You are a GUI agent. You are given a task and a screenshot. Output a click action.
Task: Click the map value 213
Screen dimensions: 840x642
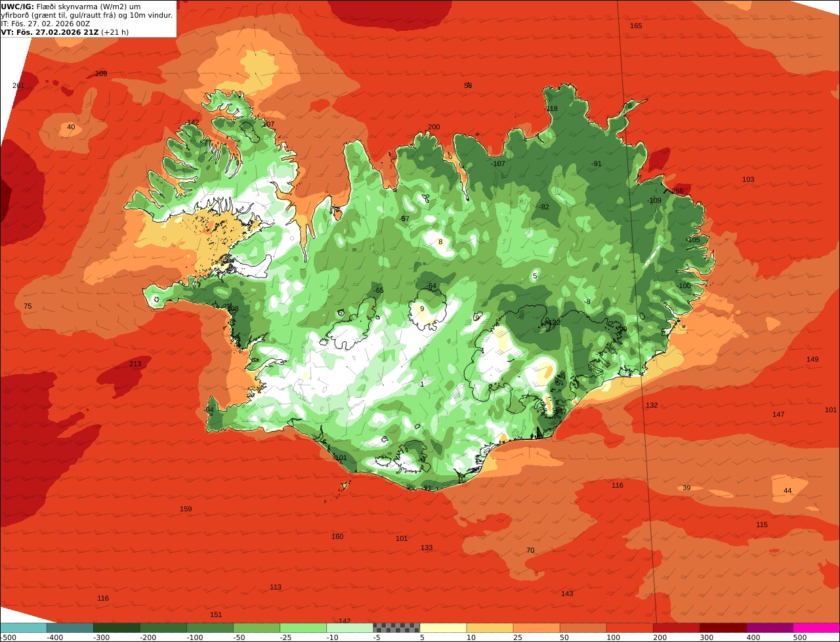click(x=135, y=364)
